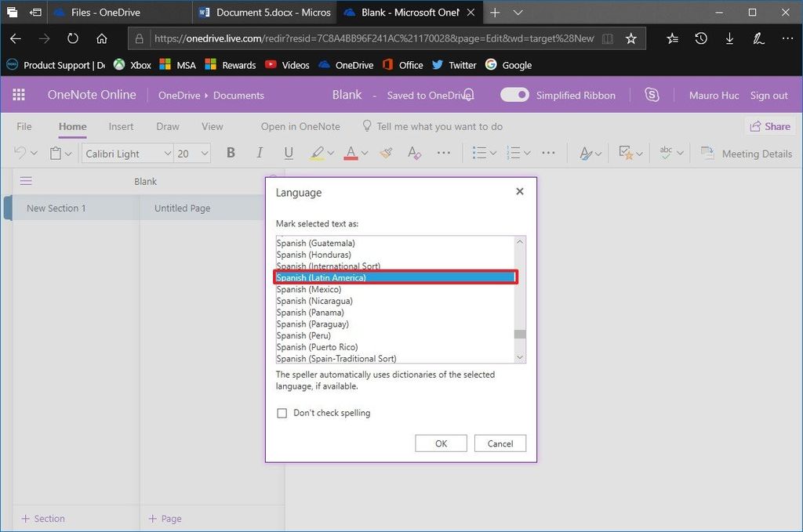Apply text highlighting
The height and width of the screenshot is (532, 803).
(317, 153)
